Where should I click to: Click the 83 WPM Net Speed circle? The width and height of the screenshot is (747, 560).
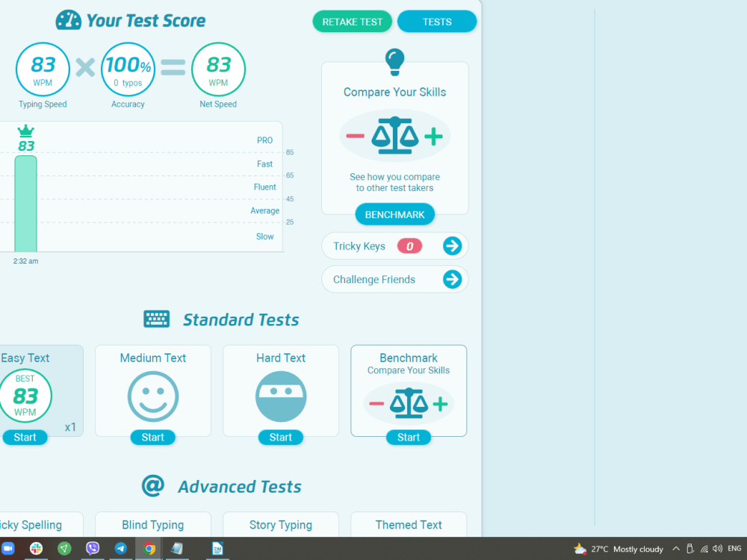218,69
